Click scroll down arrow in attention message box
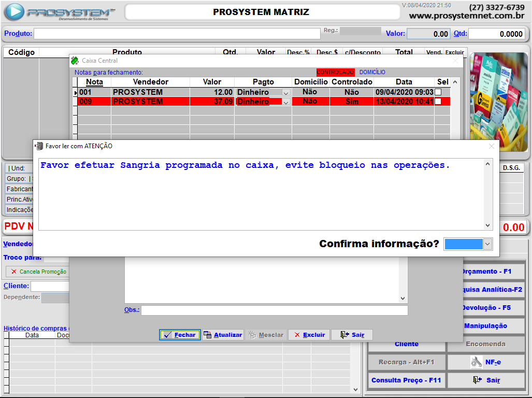The width and height of the screenshot is (532, 398). coord(487,225)
